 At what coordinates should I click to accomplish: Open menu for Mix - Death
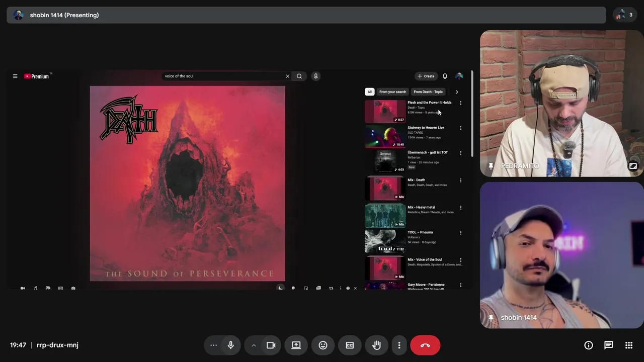[460, 180]
